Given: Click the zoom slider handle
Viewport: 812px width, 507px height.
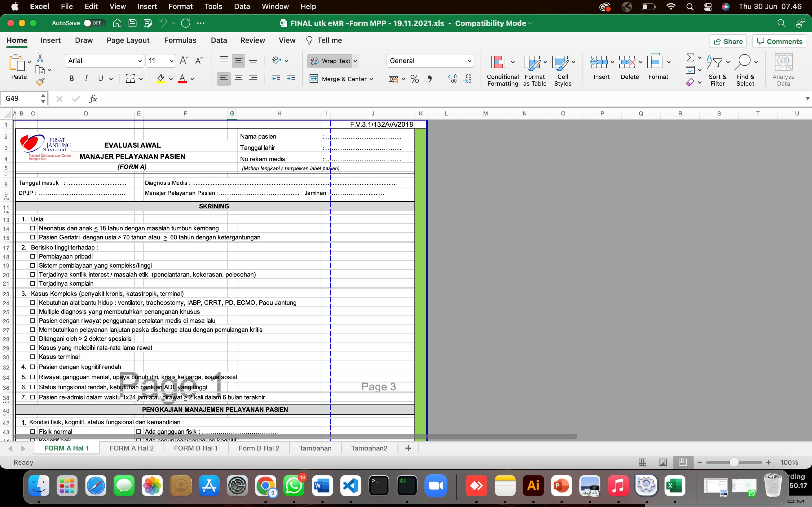Looking at the screenshot, I should point(734,462).
